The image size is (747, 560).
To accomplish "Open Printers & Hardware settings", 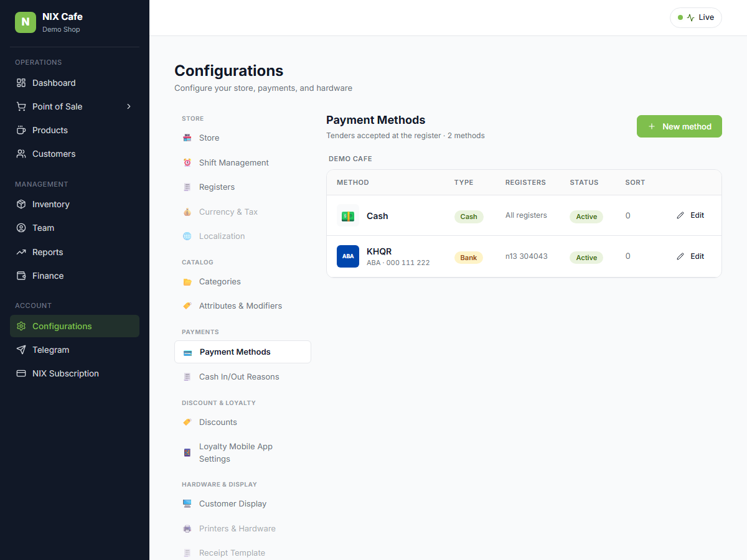I will point(243,528).
